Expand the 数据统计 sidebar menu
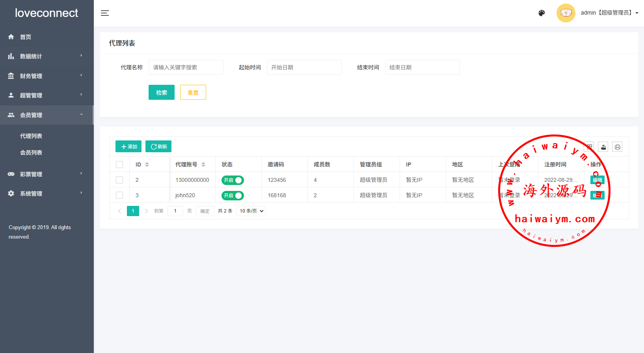The image size is (644, 353). (47, 56)
